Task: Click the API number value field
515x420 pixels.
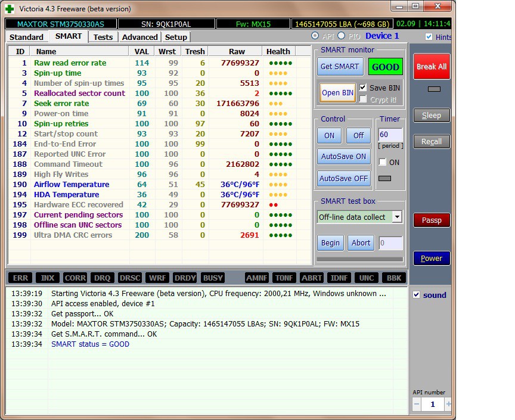Action: (x=433, y=405)
